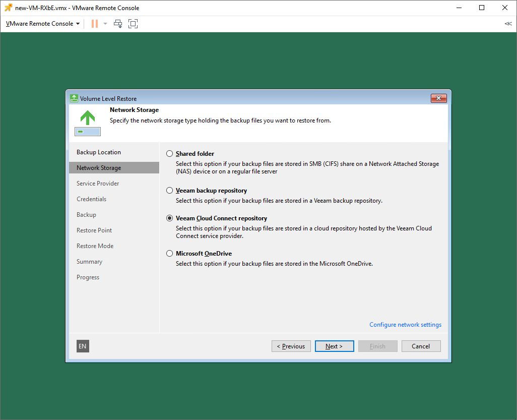517x420 pixels.
Task: Close the Volume Level Restore dialog
Action: tap(438, 98)
